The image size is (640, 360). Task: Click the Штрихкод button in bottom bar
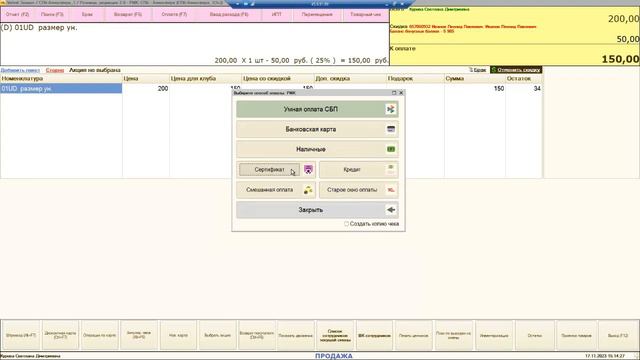click(x=21, y=335)
